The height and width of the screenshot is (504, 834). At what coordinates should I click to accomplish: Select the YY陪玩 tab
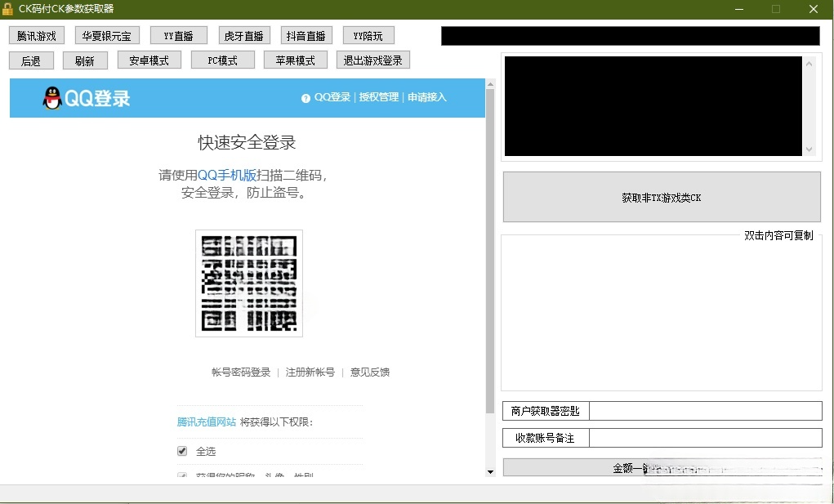368,35
